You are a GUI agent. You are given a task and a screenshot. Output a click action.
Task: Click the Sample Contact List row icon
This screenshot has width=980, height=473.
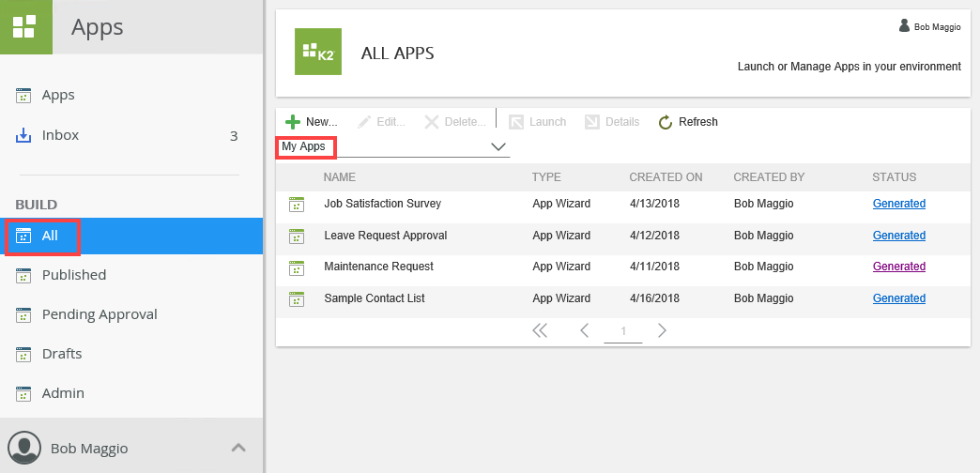298,298
